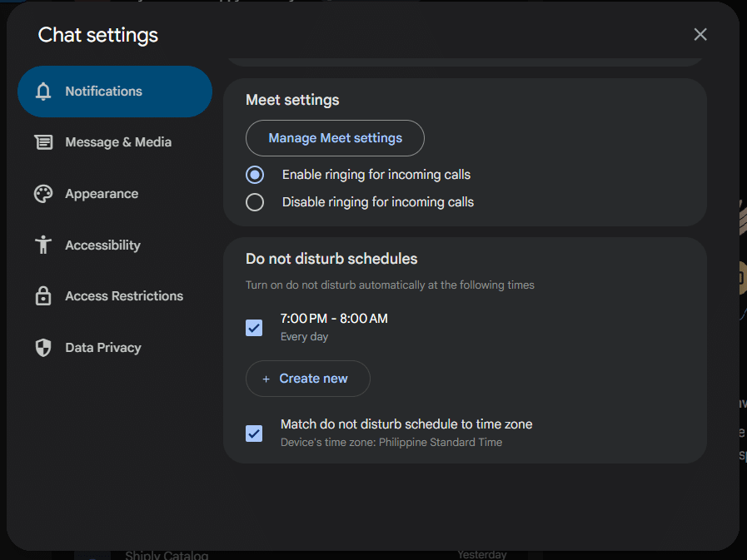This screenshot has width=747, height=560.
Task: Click the Data Privacy shield icon
Action: pyautogui.click(x=43, y=348)
